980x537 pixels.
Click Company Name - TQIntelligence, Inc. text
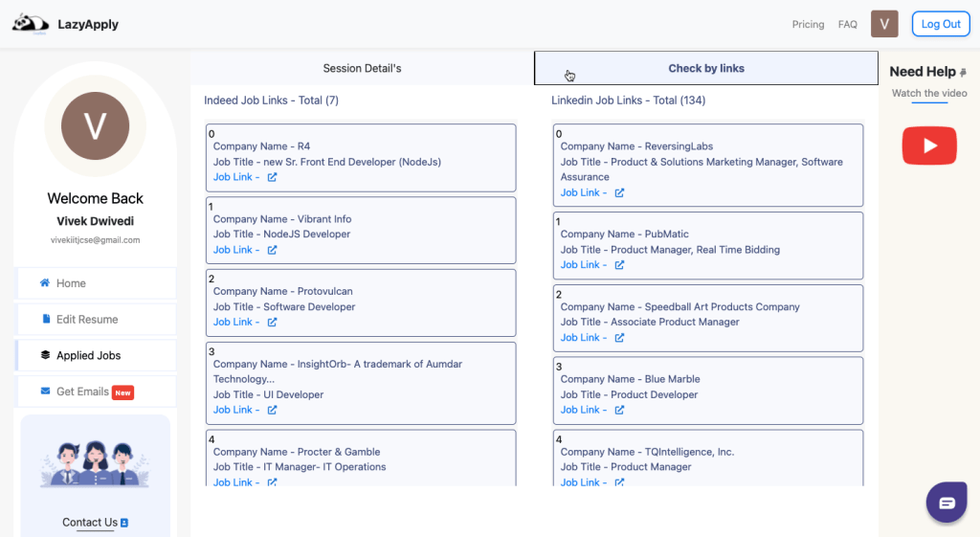[648, 452]
